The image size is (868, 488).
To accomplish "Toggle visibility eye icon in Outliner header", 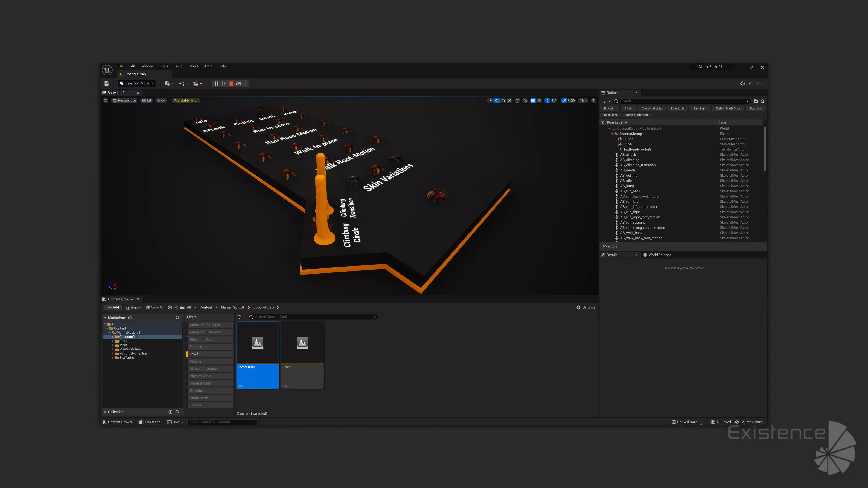I will 602,122.
